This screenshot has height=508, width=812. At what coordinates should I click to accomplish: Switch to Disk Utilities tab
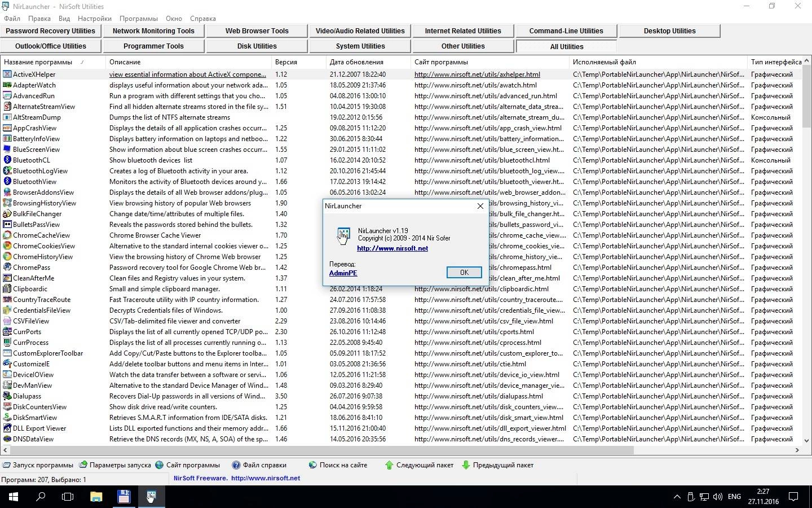[257, 46]
